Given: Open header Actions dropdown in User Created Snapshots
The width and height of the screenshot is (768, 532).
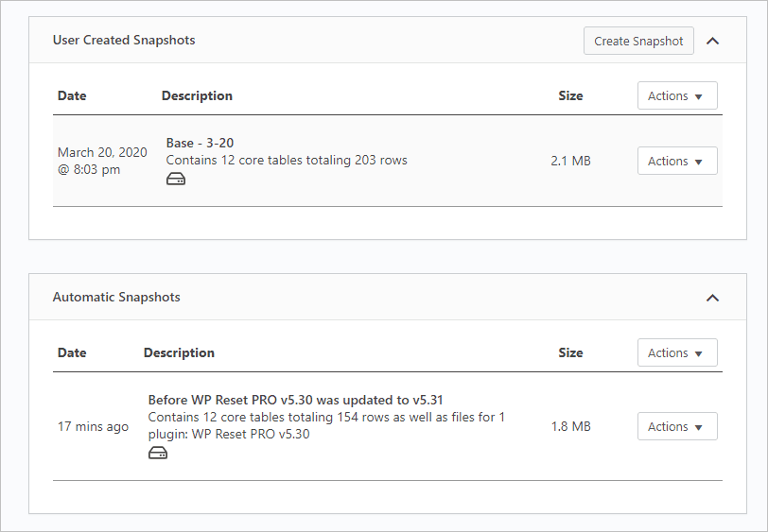Looking at the screenshot, I should coord(677,96).
